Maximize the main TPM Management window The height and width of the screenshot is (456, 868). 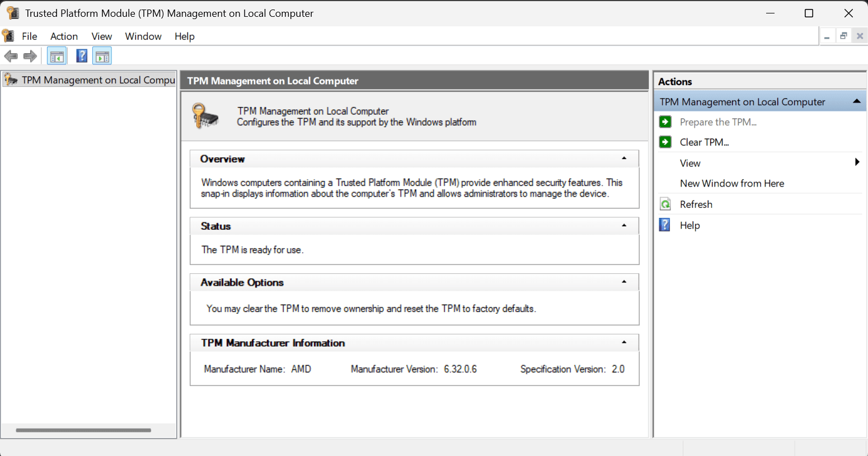[809, 13]
